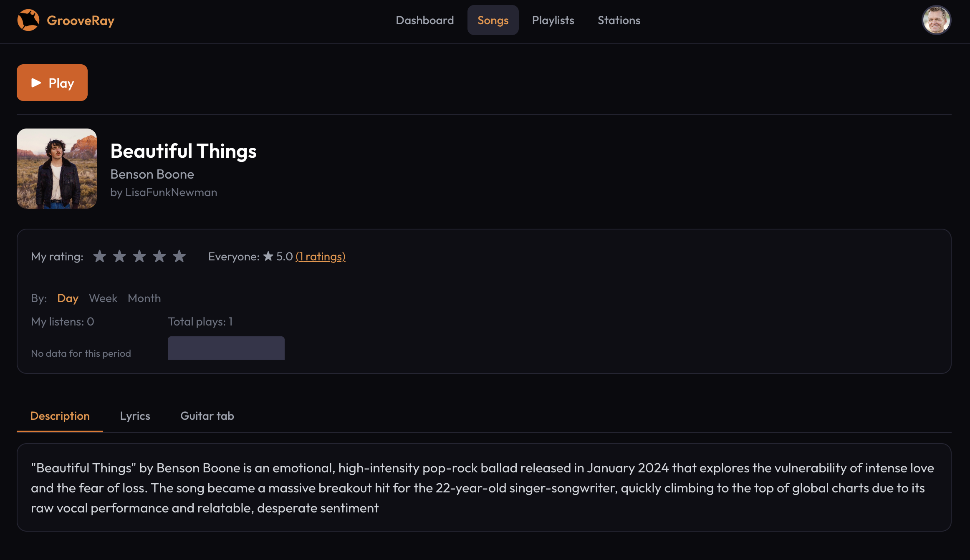Viewport: 970px width, 560px height.
Task: Rate song four stars
Action: click(x=159, y=256)
